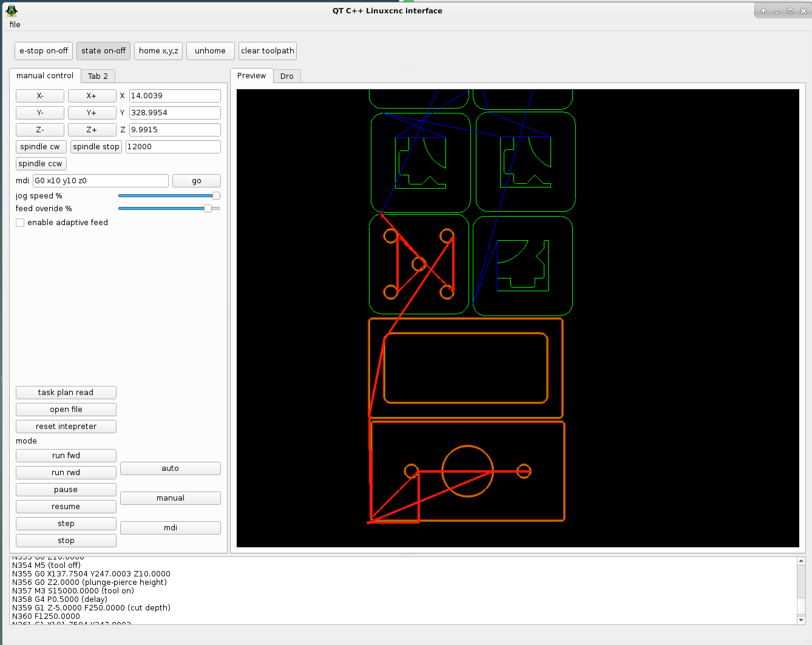Toggle machine state on-off

click(103, 51)
